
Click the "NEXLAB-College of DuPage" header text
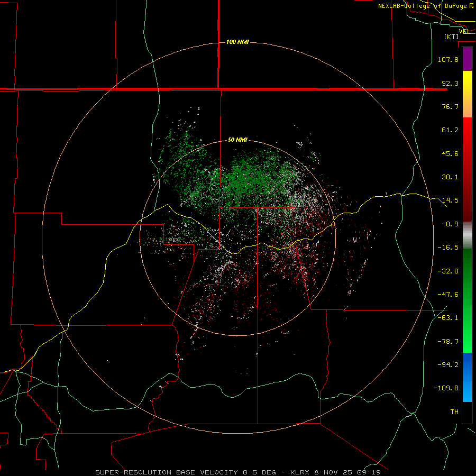tap(423, 6)
